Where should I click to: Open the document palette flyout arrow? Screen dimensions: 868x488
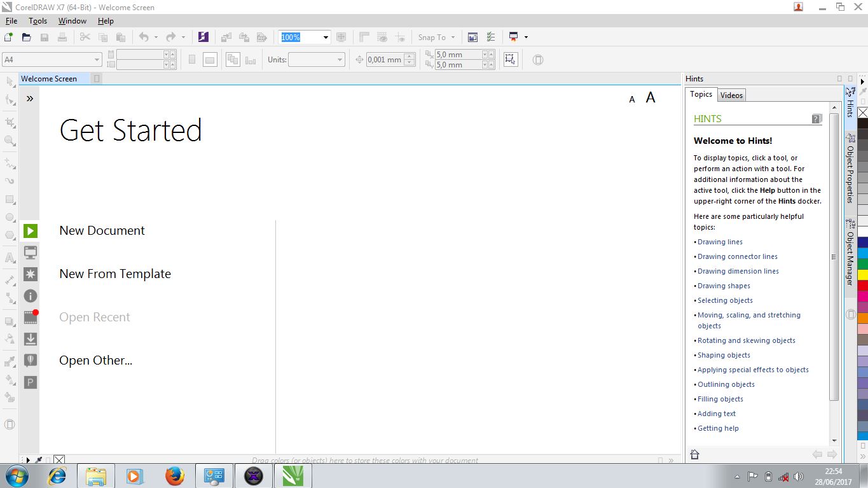coord(27,460)
